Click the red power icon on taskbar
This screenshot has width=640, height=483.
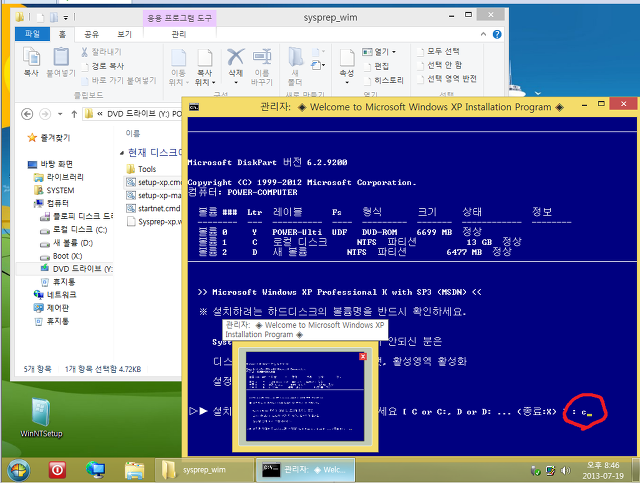57,470
